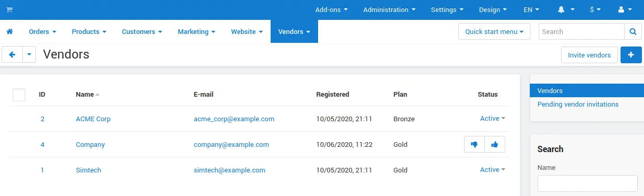The width and height of the screenshot is (644, 196).
Task: Open the Add-ons menu
Action: (x=331, y=10)
